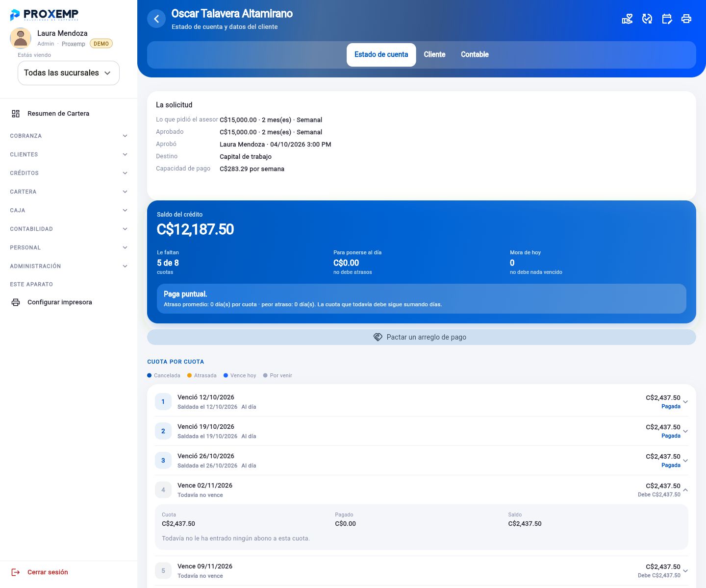This screenshot has height=588, width=706.
Task: Click the 'Pagado C$0.00' value
Action: (345, 524)
